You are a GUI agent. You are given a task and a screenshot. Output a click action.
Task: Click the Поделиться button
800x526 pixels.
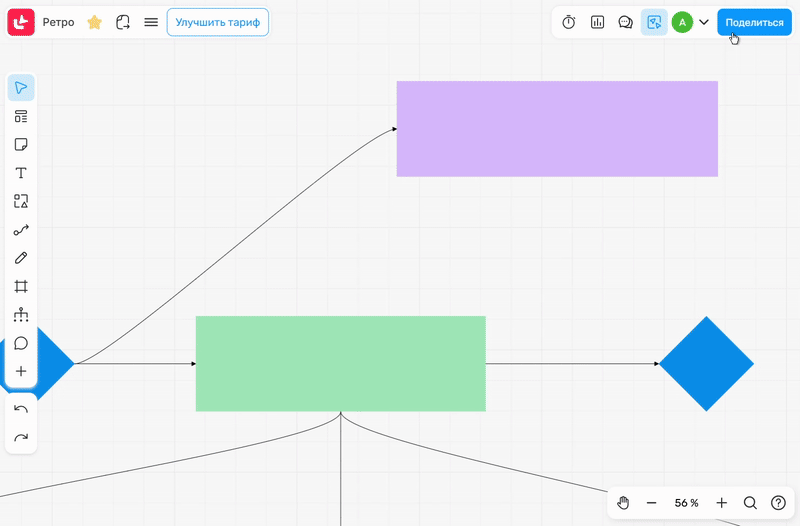[x=754, y=22]
